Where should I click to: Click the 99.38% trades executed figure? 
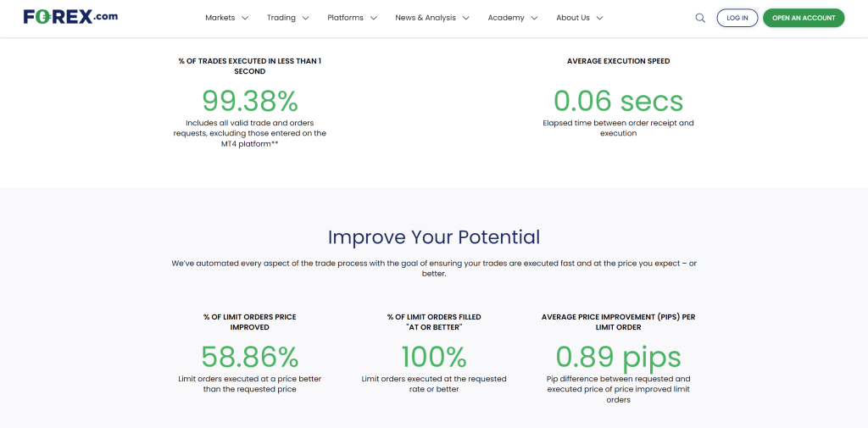click(250, 102)
